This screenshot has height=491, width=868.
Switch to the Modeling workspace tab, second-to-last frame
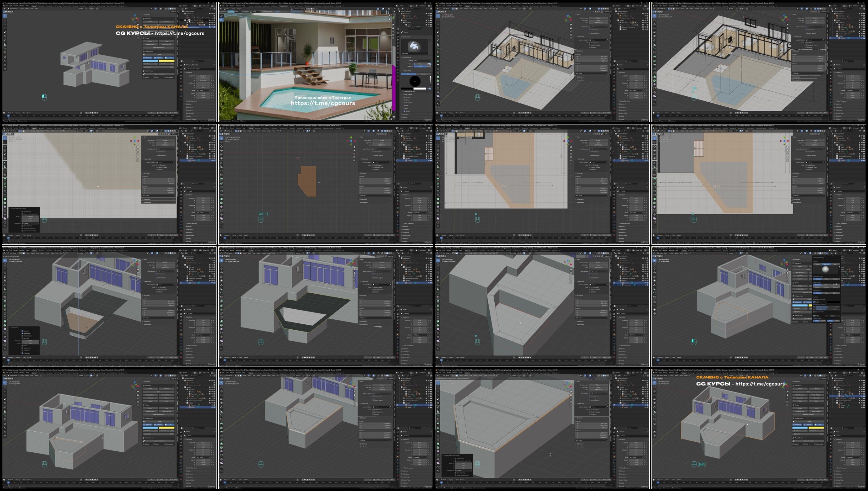click(x=474, y=373)
